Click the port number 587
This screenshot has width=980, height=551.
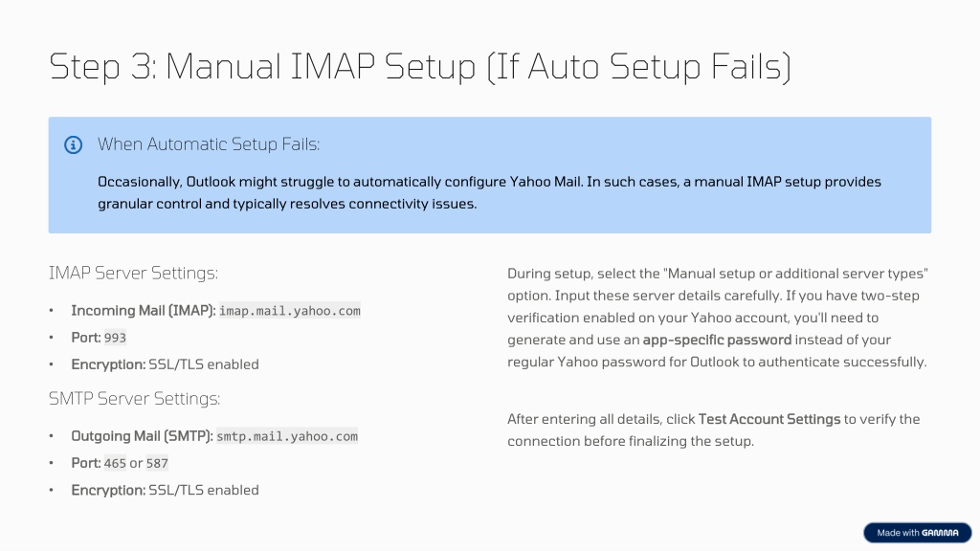coord(157,463)
